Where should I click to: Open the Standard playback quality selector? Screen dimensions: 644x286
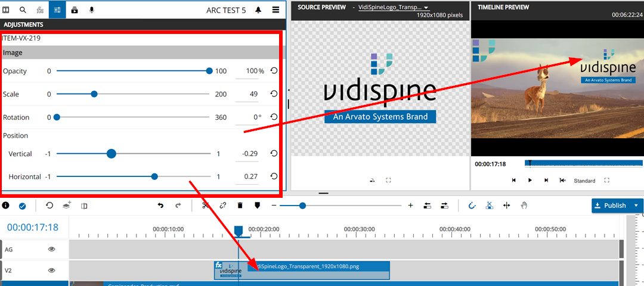click(584, 181)
